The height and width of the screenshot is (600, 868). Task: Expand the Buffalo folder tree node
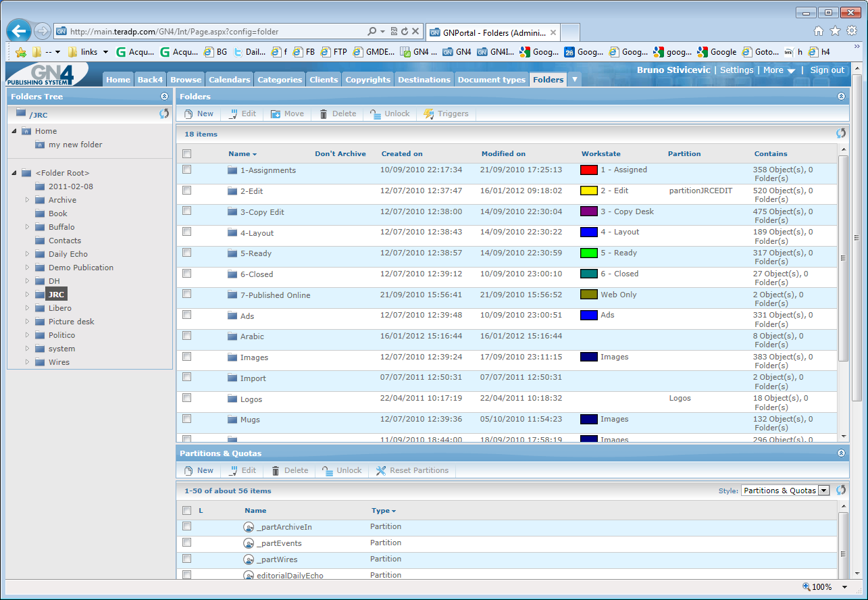(x=28, y=227)
